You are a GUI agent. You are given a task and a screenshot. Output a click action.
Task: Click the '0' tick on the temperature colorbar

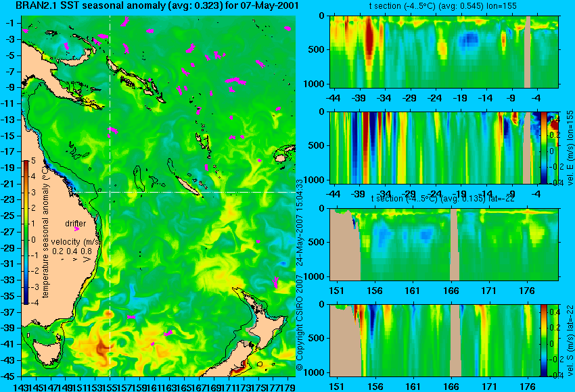(33, 240)
